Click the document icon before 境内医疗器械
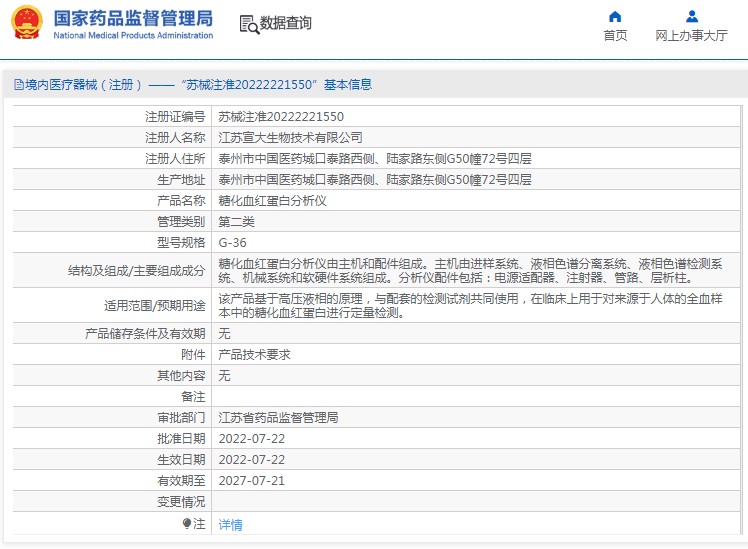 [19, 85]
